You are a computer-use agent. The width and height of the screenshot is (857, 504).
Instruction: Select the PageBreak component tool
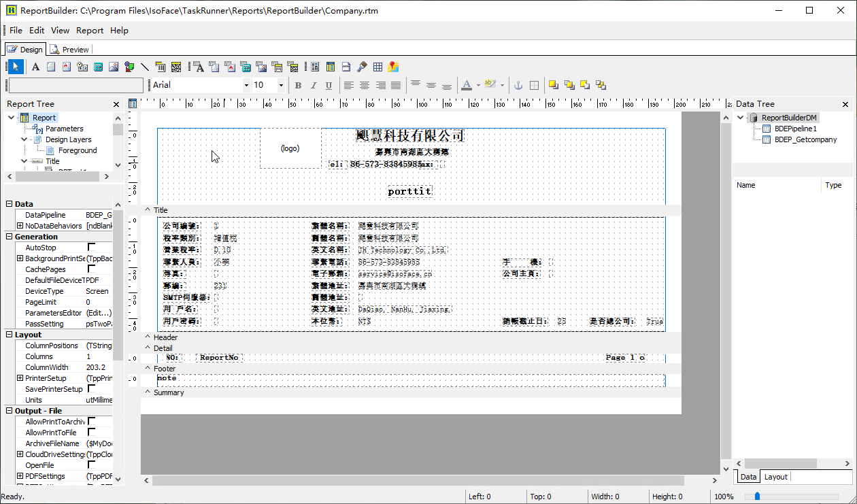(346, 67)
